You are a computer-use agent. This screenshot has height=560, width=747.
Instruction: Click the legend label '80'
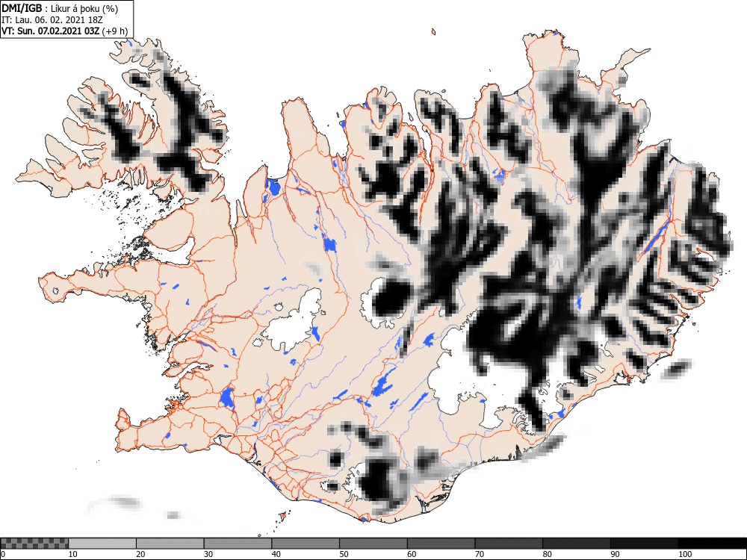pyautogui.click(x=548, y=554)
